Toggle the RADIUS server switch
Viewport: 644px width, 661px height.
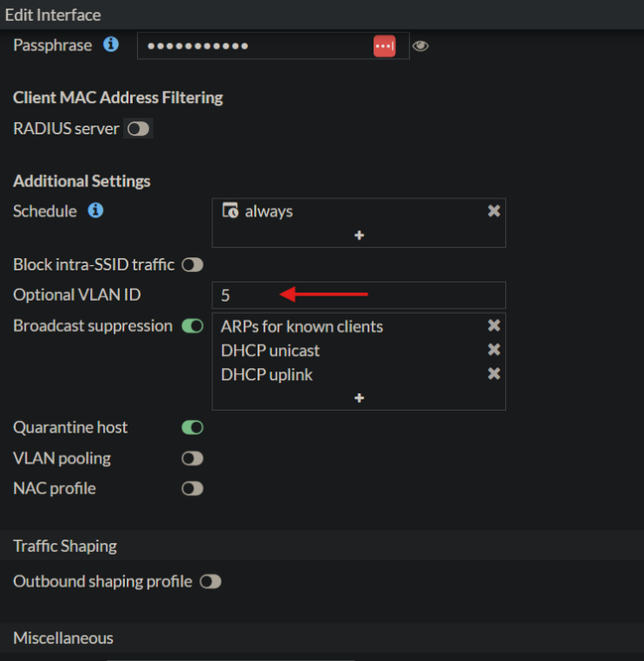tap(138, 129)
